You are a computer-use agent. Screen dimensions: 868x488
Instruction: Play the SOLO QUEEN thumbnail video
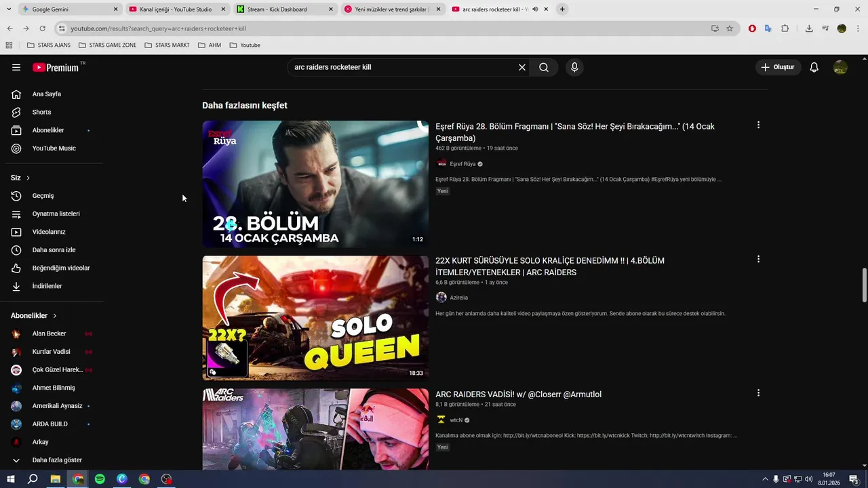pos(315,318)
